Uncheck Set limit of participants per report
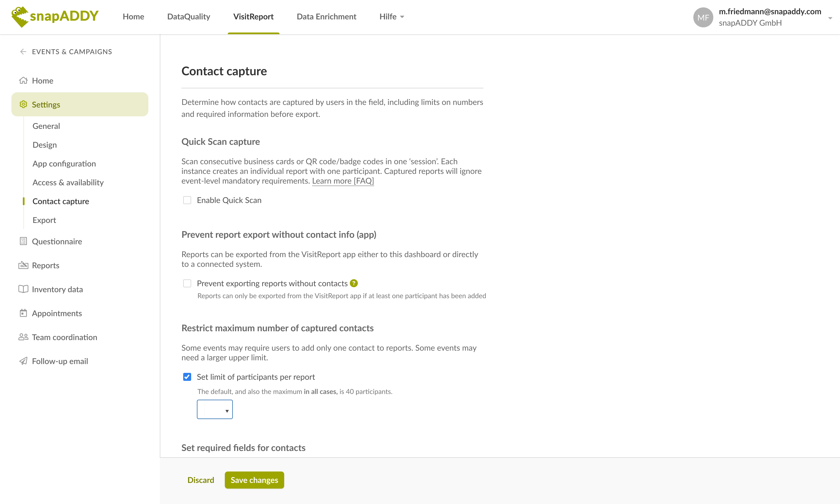The image size is (840, 504). 187,377
